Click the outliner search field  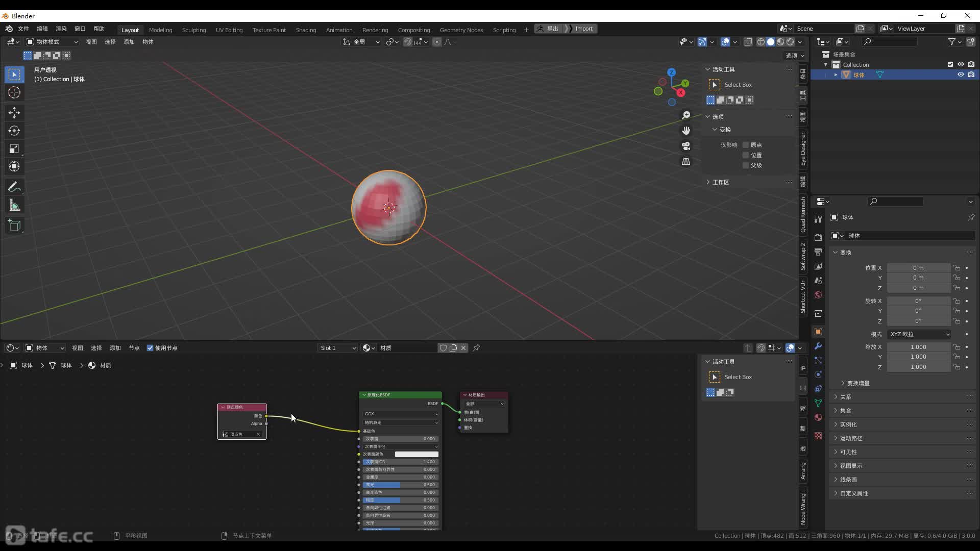tap(889, 42)
